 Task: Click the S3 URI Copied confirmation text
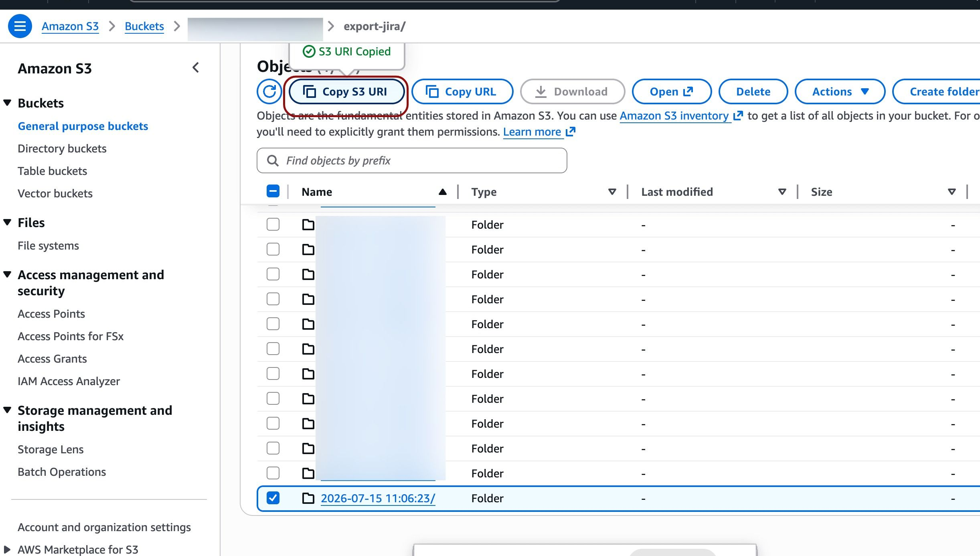coord(354,51)
